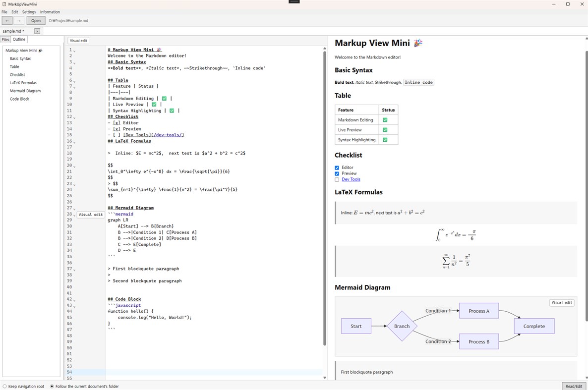Click Visual edit button beside line 28
The height and width of the screenshot is (390, 588).
pyautogui.click(x=90, y=215)
